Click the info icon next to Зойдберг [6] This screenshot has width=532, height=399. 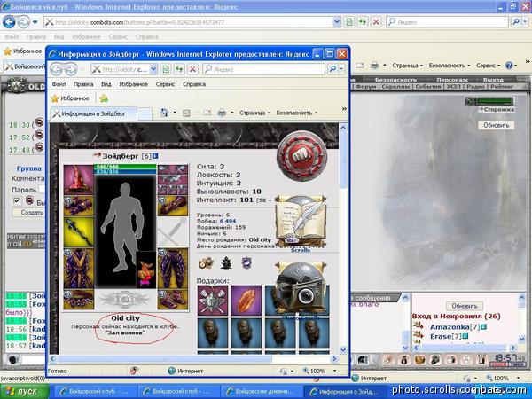(155, 156)
